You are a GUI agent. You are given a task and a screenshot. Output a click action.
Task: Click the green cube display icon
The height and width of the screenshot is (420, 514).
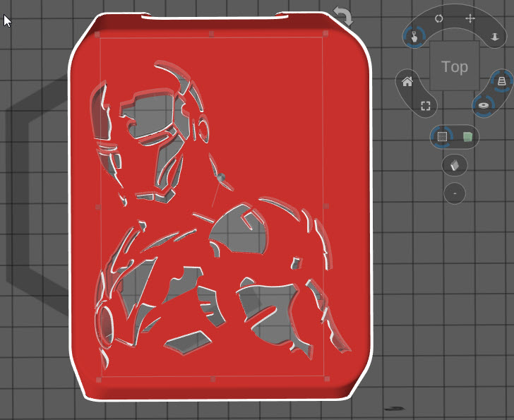coord(468,137)
